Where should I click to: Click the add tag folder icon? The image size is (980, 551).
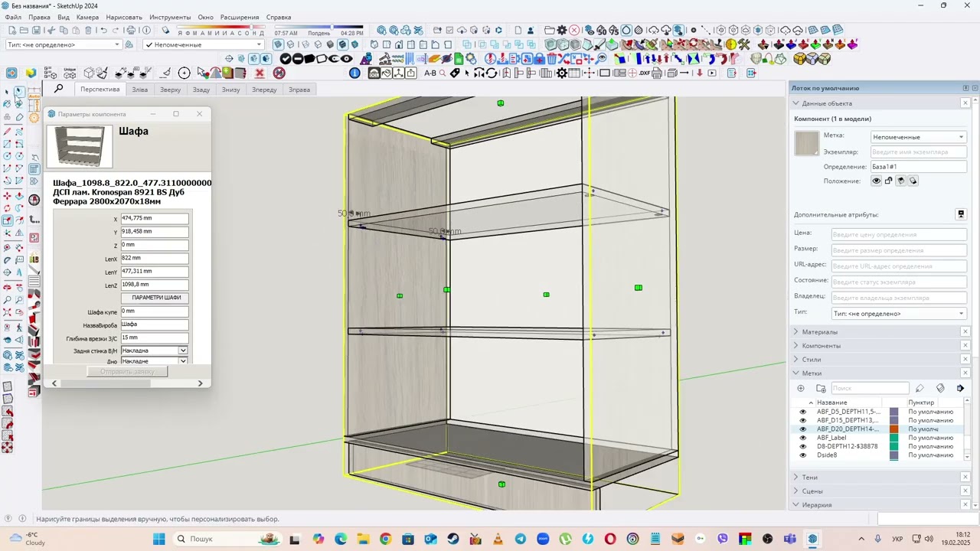(821, 388)
